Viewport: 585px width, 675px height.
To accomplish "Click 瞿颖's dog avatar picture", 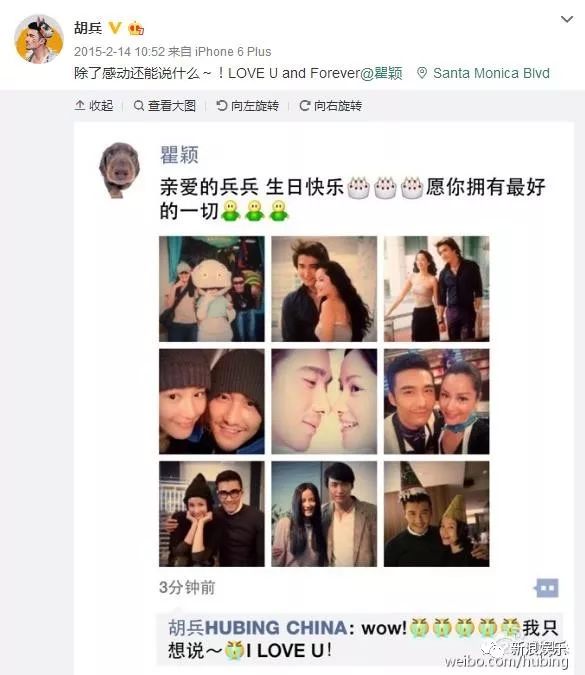I will (119, 170).
